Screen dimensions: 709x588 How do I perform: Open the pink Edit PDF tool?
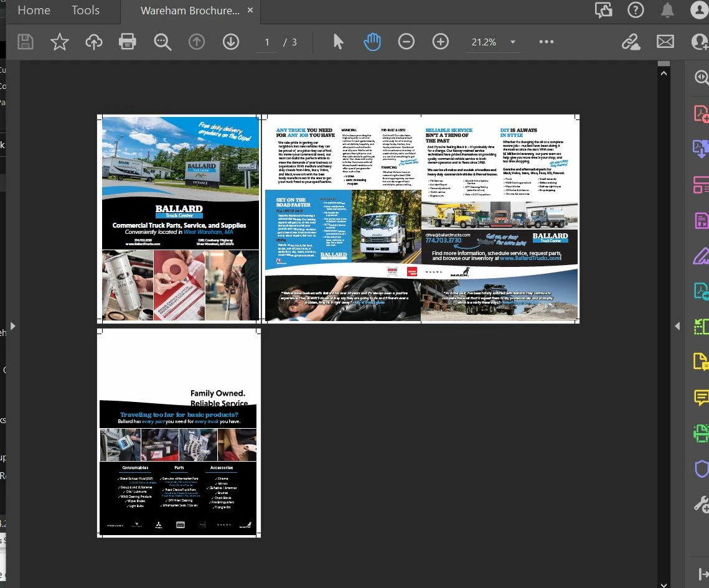pyautogui.click(x=702, y=185)
